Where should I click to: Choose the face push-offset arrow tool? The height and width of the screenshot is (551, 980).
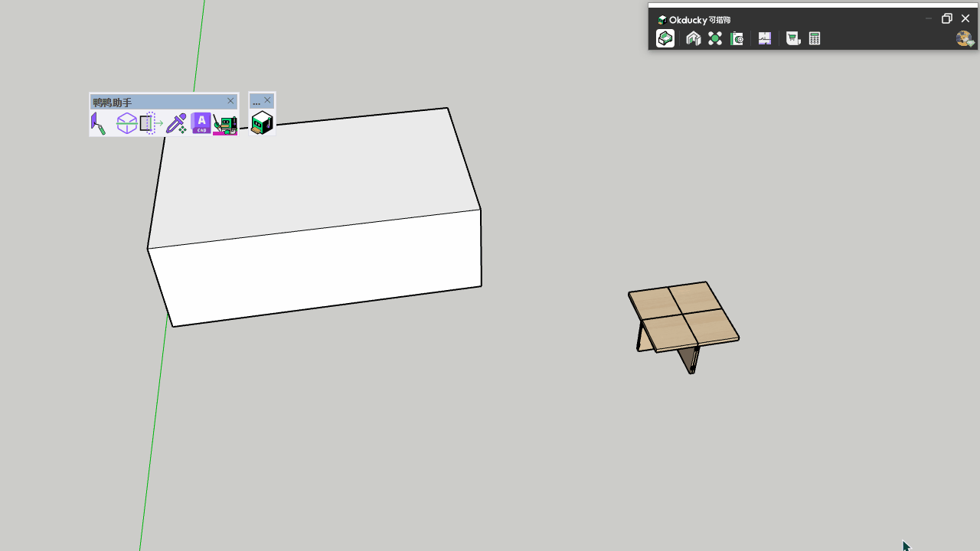152,123
